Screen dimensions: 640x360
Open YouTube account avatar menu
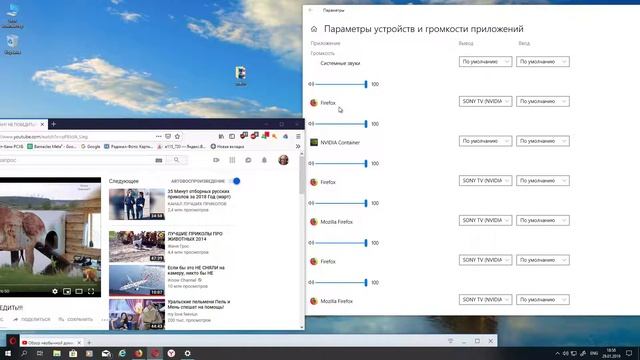[x=283, y=160]
